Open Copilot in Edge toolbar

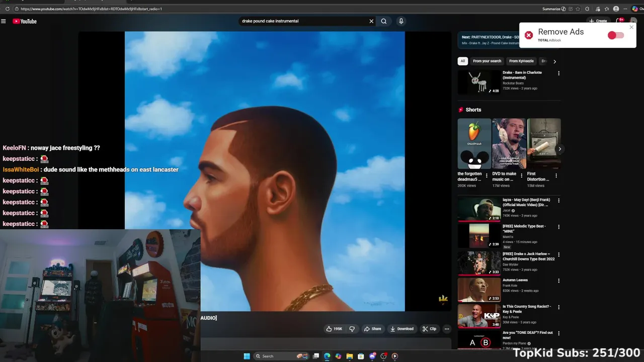pyautogui.click(x=635, y=9)
